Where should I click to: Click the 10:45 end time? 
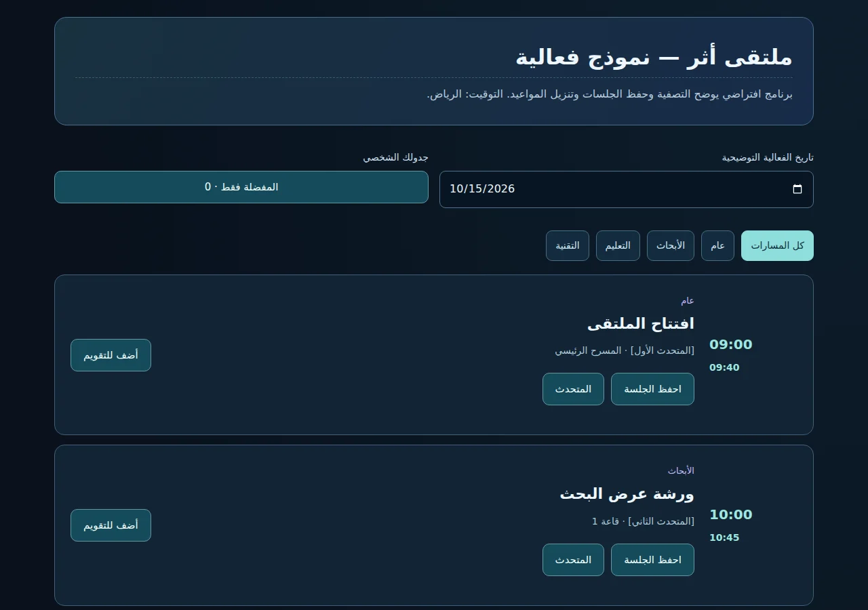[724, 537]
